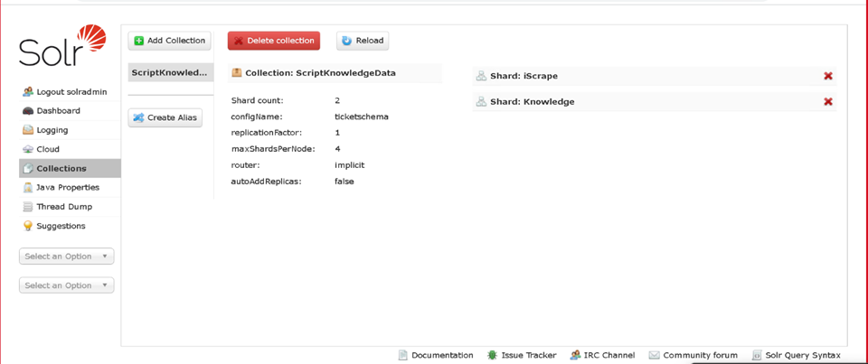This screenshot has height=364, width=868.
Task: Click the Dashboard gauge icon
Action: point(28,110)
